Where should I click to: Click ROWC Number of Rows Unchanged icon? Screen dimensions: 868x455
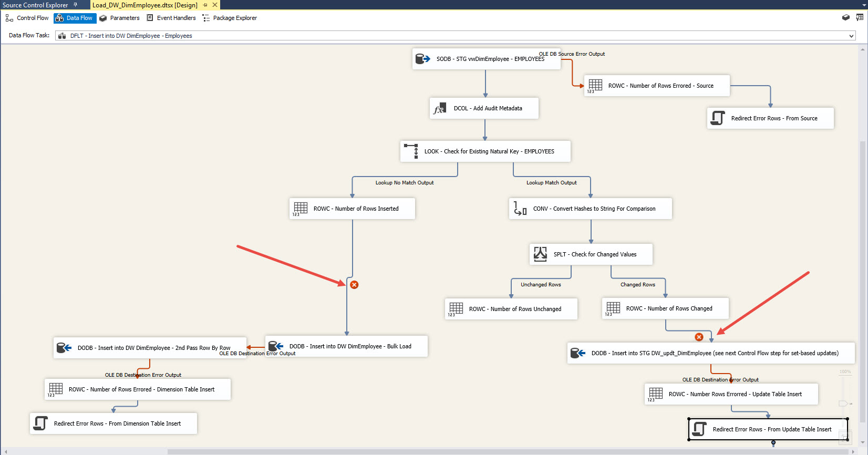456,309
